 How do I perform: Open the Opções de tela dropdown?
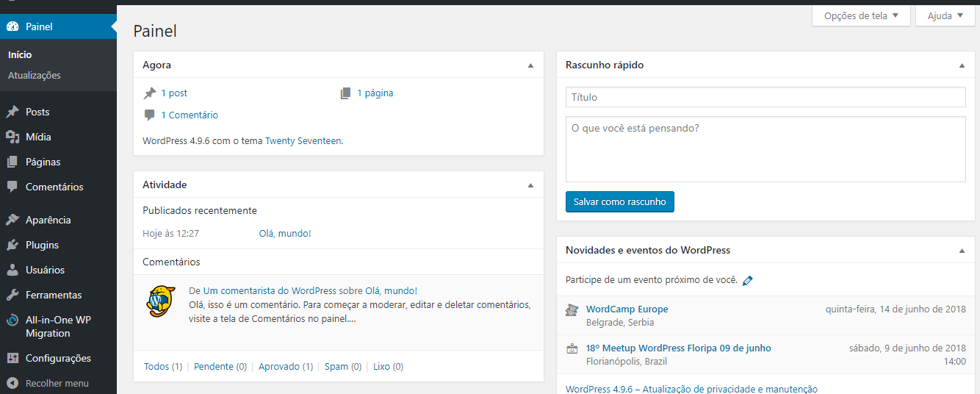click(861, 15)
